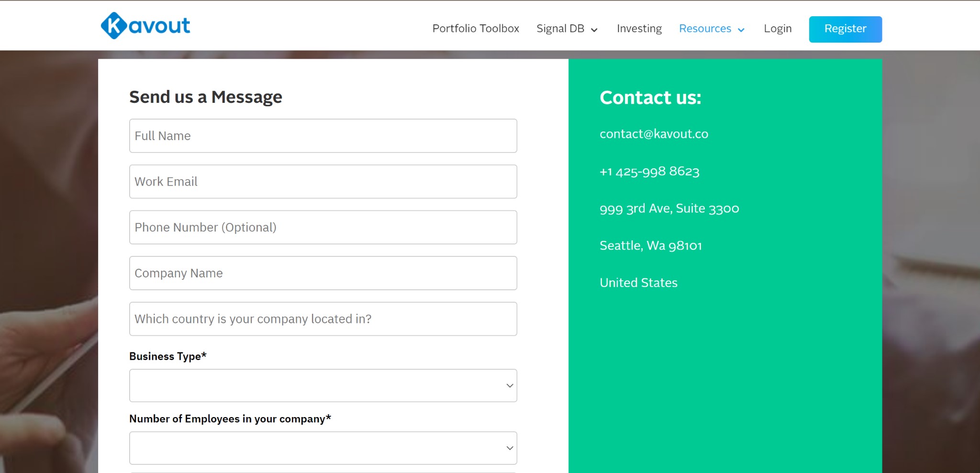Click the +1 425-998 8623 phone number
The image size is (980, 473).
pyautogui.click(x=649, y=171)
